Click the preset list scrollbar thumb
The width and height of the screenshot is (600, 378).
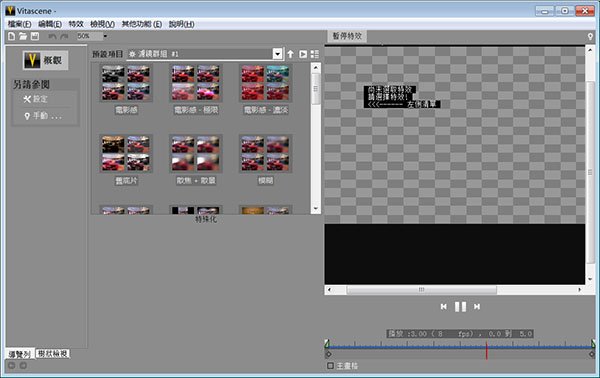tap(316, 89)
